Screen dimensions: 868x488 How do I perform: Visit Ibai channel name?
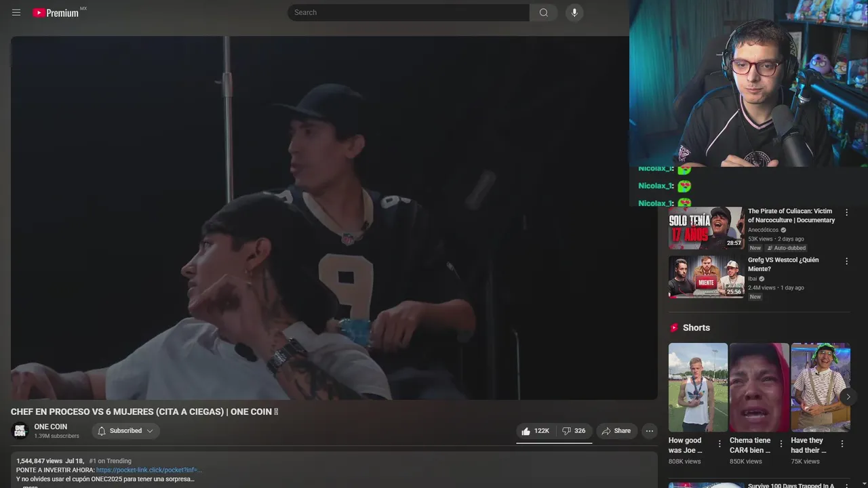[x=752, y=279]
